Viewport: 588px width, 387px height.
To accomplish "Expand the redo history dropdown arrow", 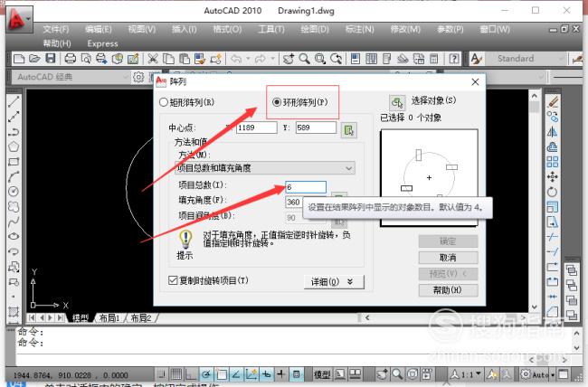I will 272,59.
